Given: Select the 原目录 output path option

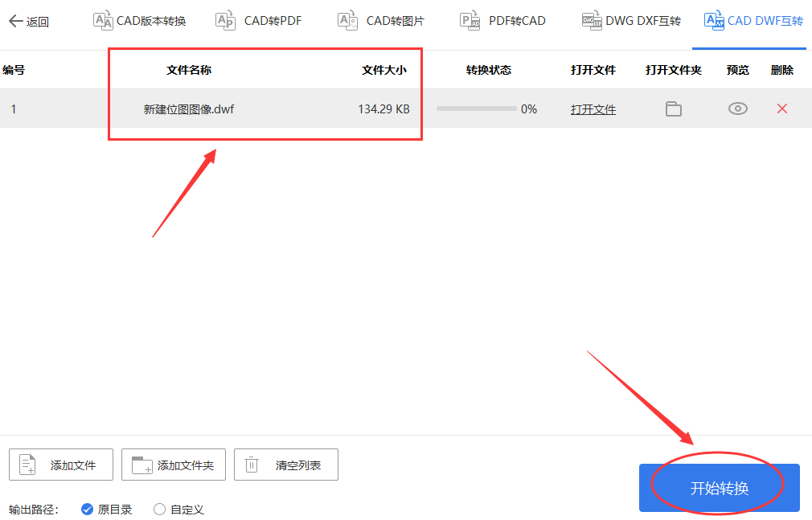Looking at the screenshot, I should pos(107,510).
